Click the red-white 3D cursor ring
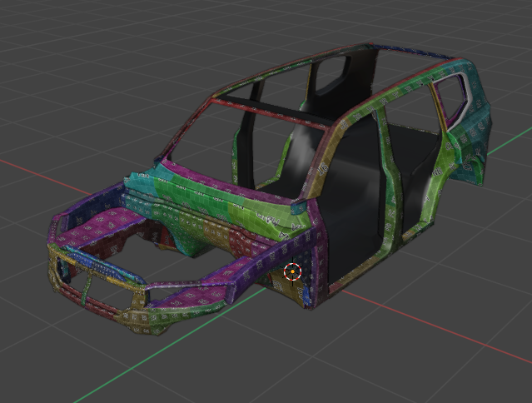Viewport: 532px width, 403px height. (x=292, y=271)
